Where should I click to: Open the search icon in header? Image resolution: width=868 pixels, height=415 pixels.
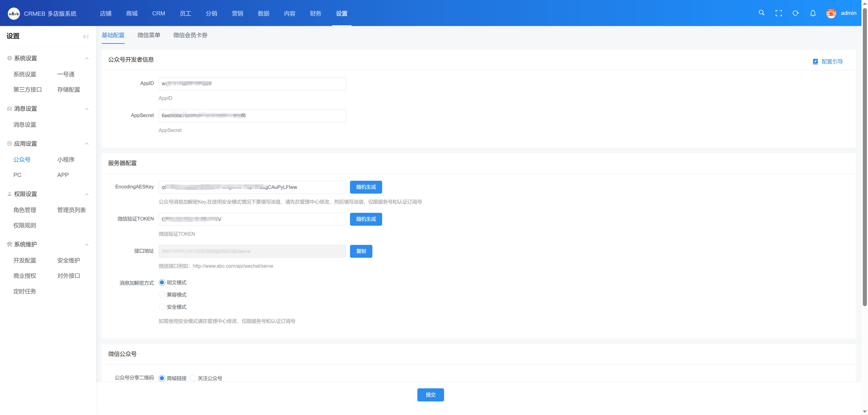pos(761,13)
